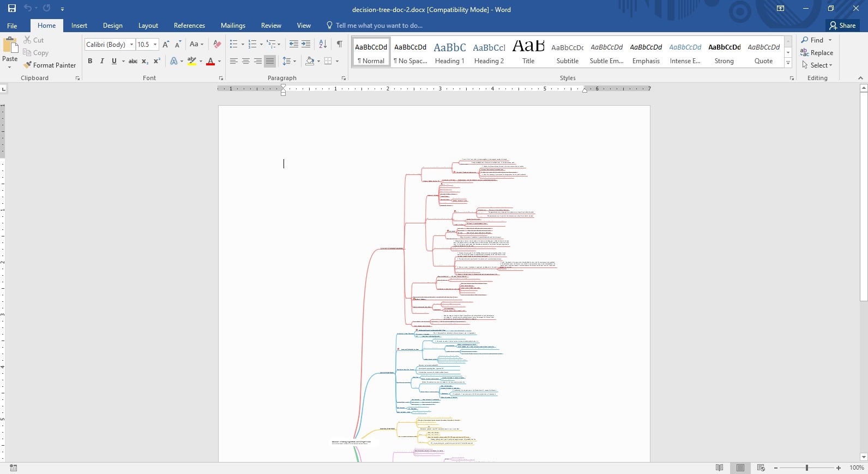
Task: Apply yellow text highlight color
Action: [x=192, y=61]
